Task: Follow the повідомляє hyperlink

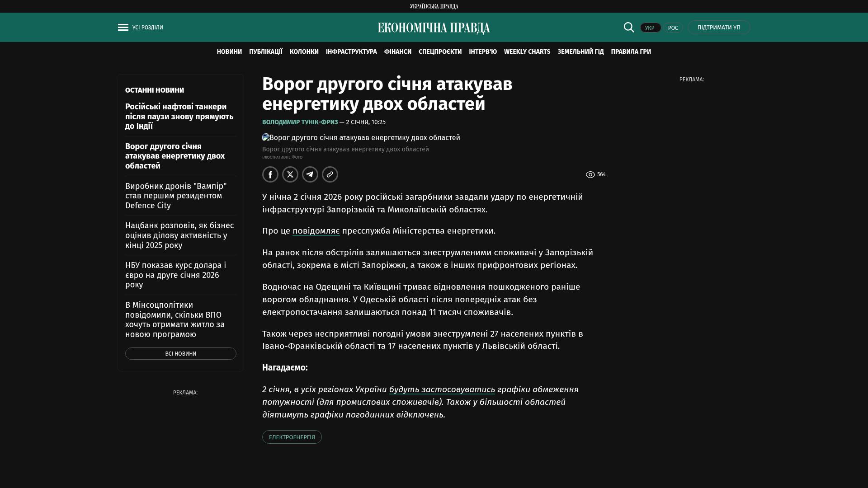Action: click(316, 231)
